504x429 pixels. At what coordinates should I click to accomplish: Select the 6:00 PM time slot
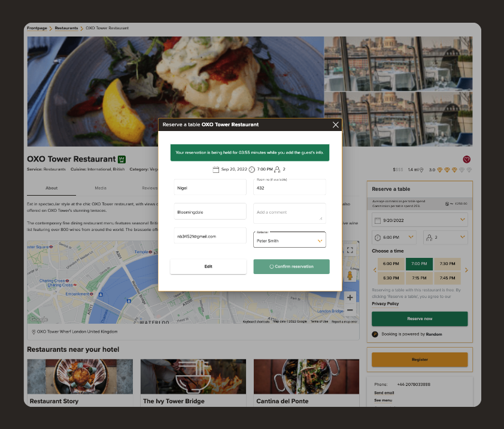(391, 264)
